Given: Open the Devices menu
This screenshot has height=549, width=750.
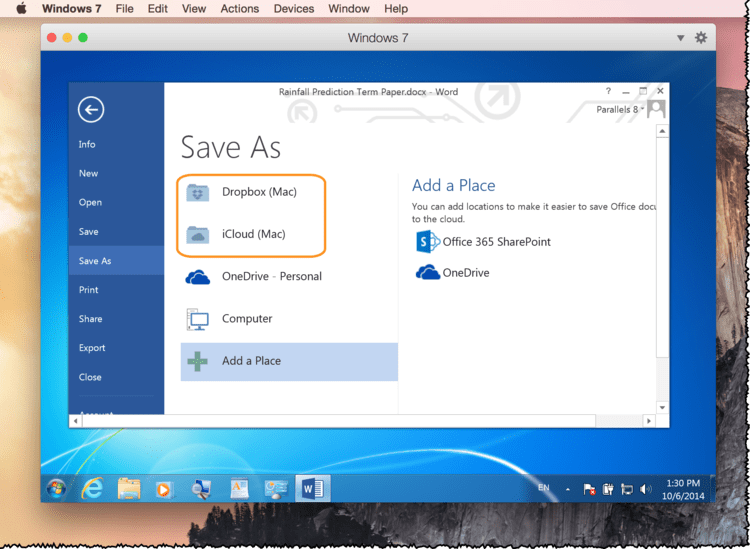Looking at the screenshot, I should click(x=294, y=9).
